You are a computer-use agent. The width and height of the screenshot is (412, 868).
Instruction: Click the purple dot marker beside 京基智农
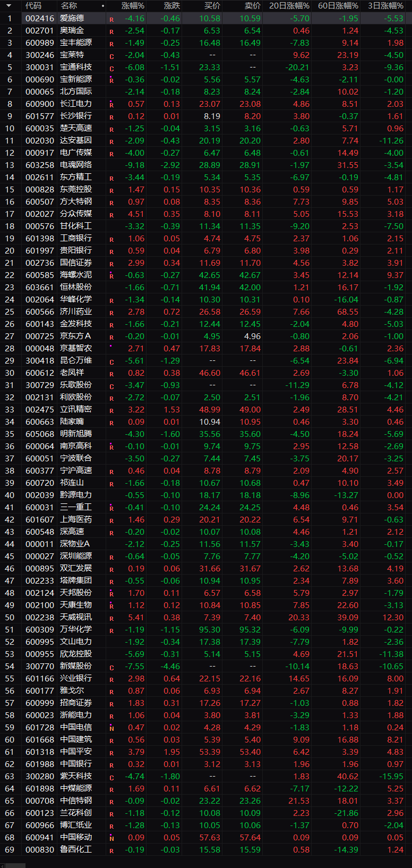click(110, 347)
